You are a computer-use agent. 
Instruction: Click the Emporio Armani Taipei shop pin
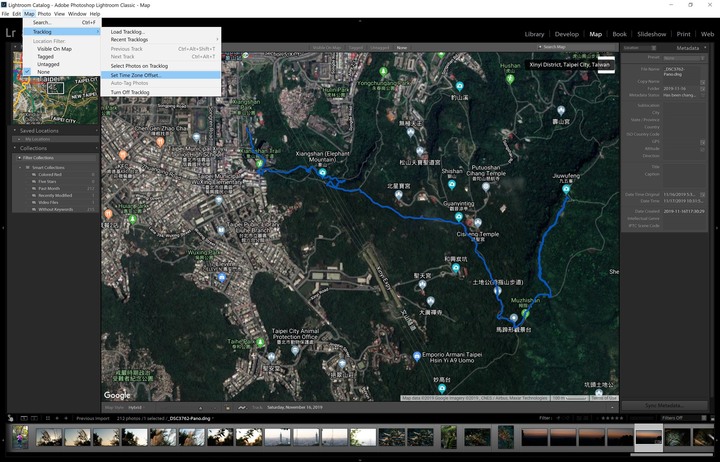click(x=416, y=356)
